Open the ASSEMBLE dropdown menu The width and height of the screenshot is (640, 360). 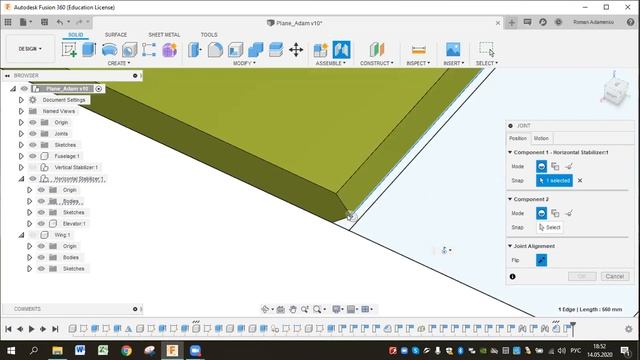(x=331, y=63)
